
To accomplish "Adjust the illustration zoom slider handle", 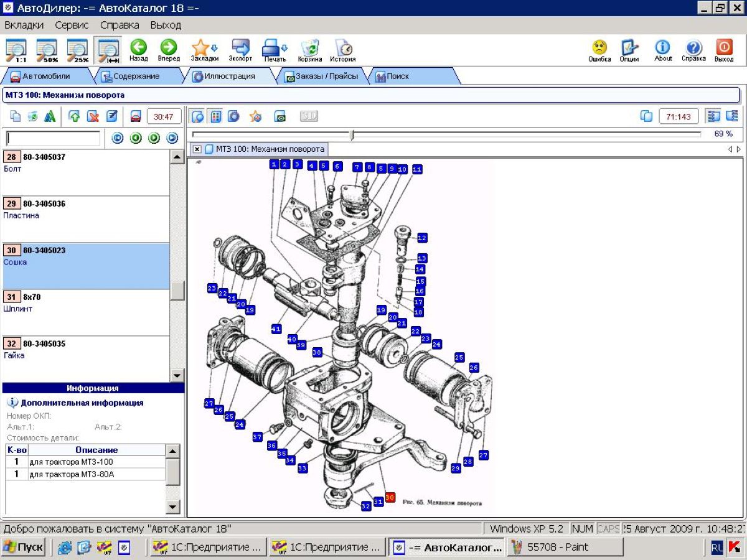I will pyautogui.click(x=352, y=134).
